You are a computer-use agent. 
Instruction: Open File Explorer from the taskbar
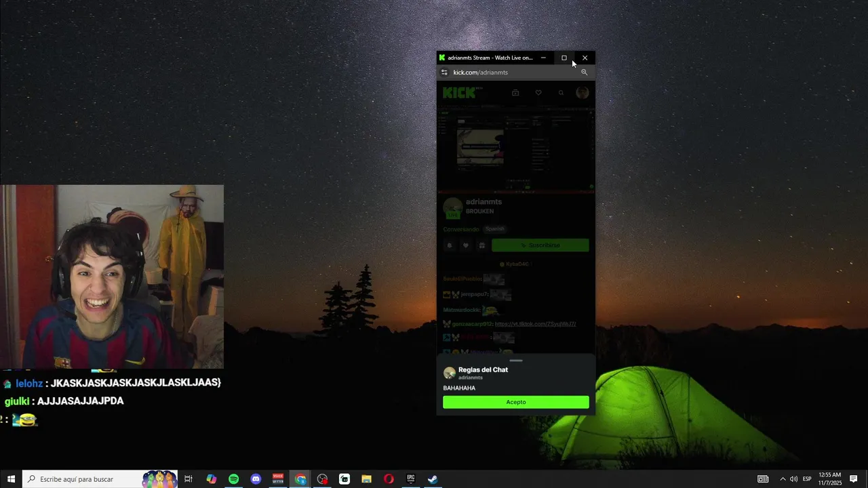tap(366, 479)
